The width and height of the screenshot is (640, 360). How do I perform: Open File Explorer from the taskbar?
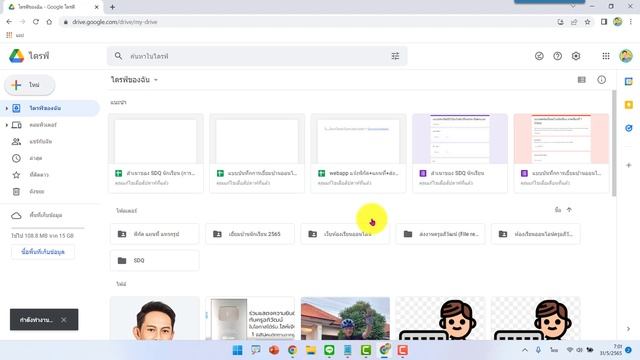(311, 350)
